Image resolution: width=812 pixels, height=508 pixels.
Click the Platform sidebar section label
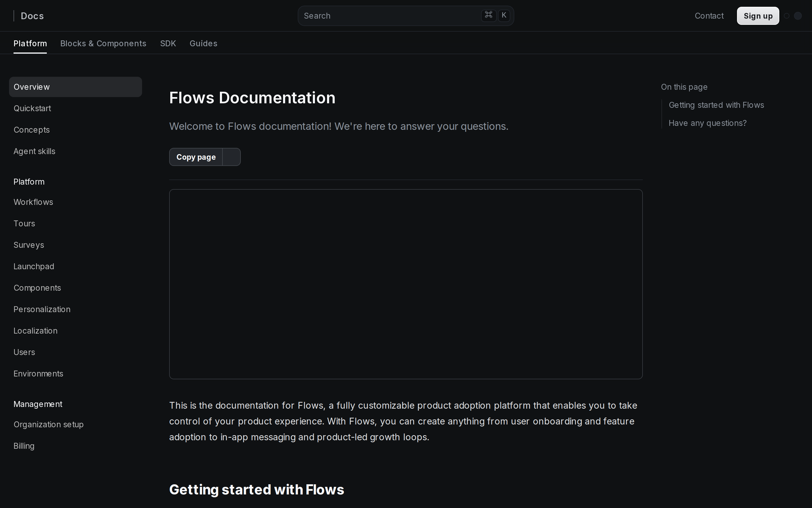(x=29, y=182)
